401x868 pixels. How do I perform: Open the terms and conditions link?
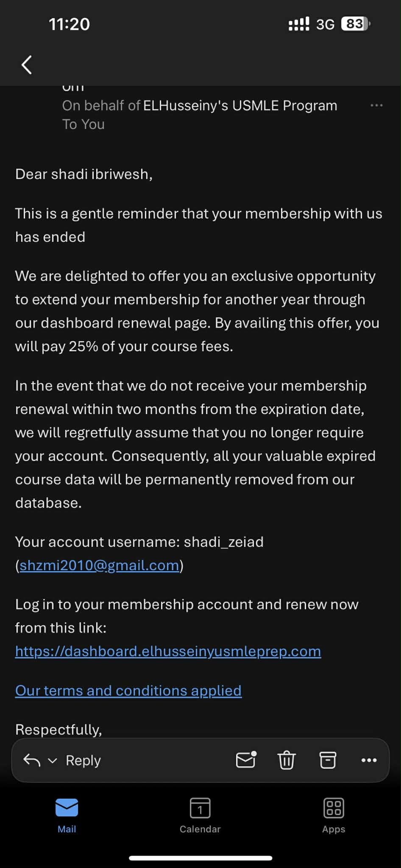[128, 690]
